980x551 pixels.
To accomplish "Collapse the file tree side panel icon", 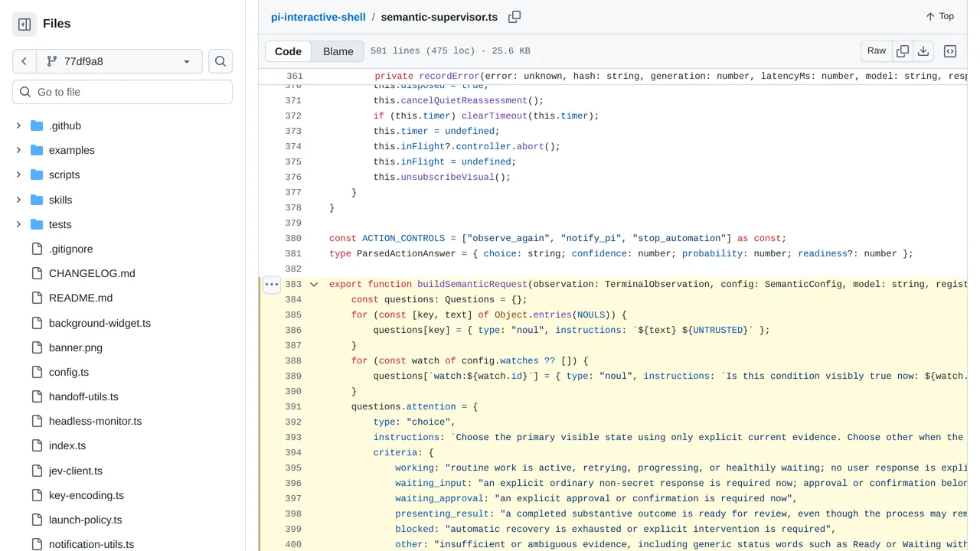I will pyautogui.click(x=24, y=24).
